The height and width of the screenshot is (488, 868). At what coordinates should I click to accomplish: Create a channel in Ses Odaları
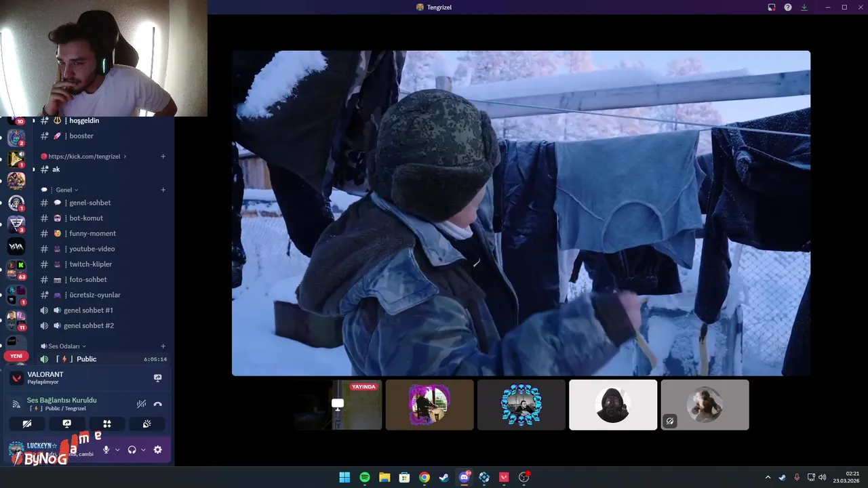[x=163, y=346]
